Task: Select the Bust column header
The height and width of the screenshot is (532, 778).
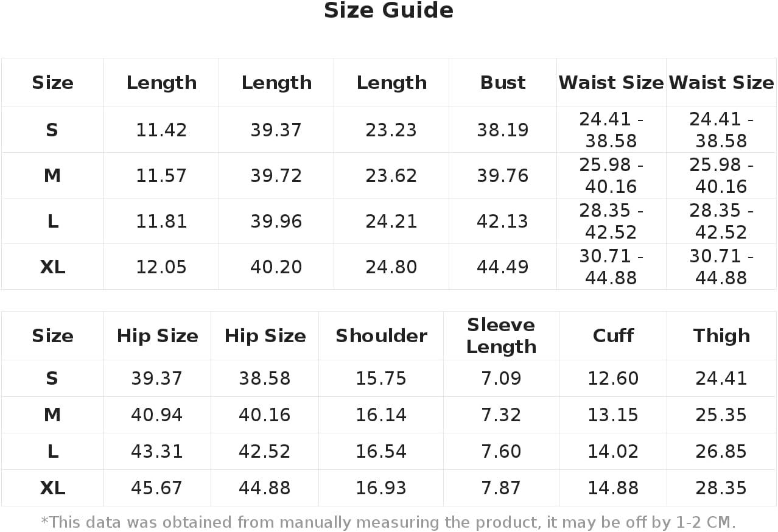Action: click(x=503, y=83)
